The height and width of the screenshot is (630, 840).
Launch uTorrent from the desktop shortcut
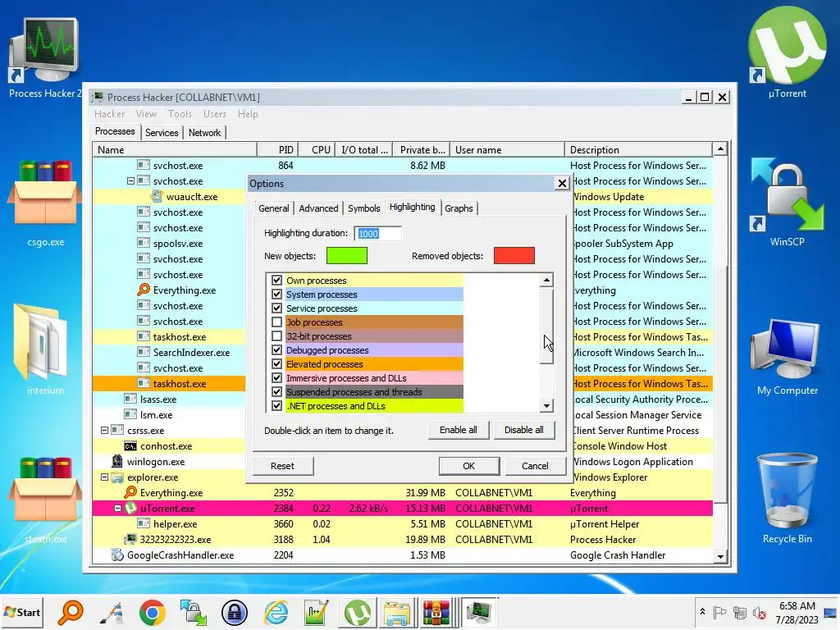(x=787, y=53)
